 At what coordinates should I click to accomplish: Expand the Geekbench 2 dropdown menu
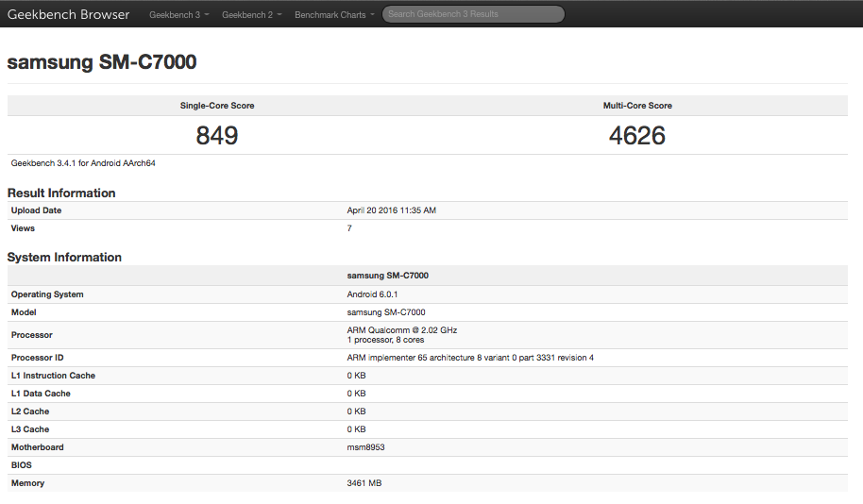(251, 15)
